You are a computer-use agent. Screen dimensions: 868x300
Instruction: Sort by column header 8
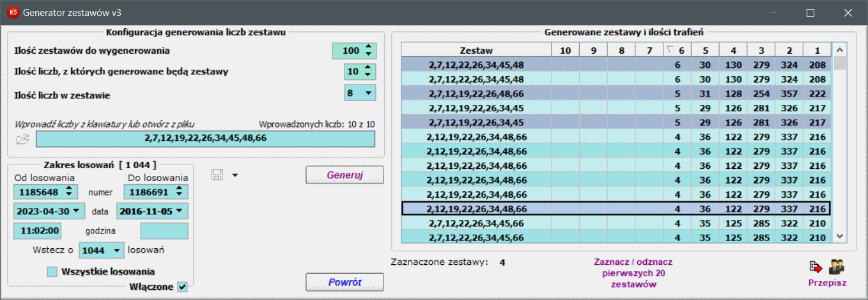pyautogui.click(x=621, y=50)
